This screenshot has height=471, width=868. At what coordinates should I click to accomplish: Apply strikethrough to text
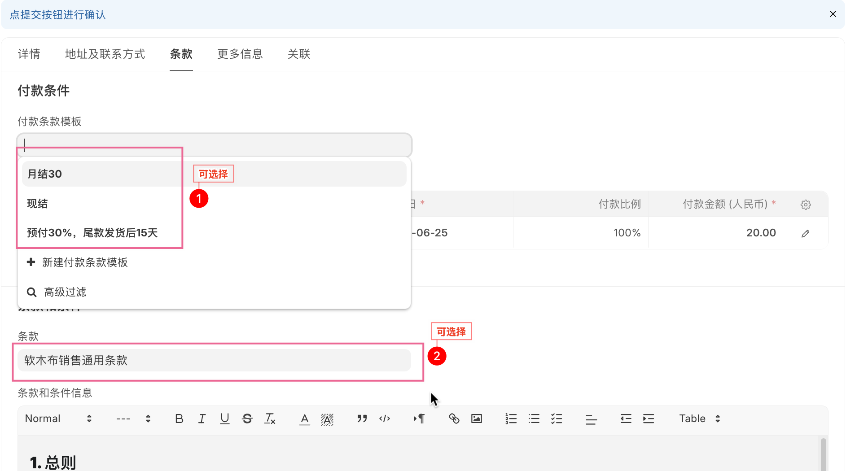click(x=247, y=419)
